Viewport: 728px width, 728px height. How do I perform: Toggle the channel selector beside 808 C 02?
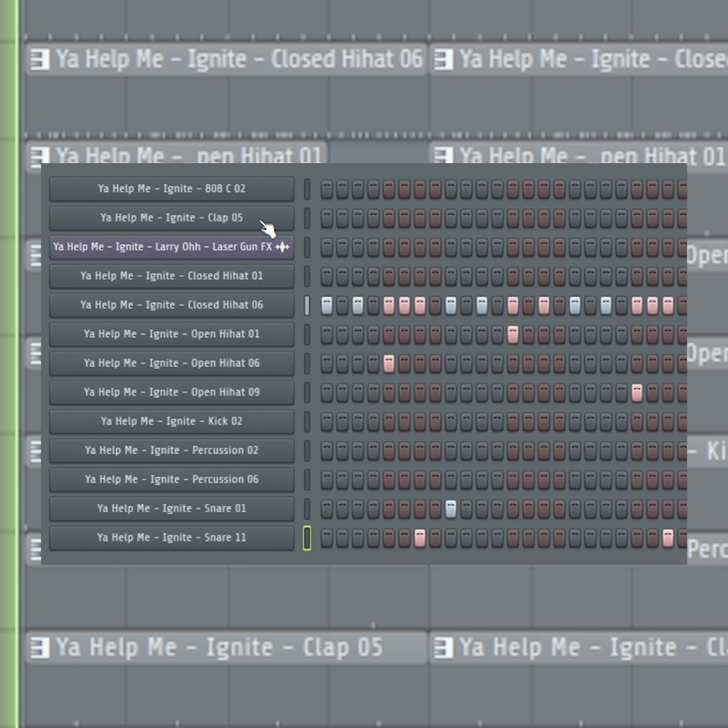click(x=307, y=189)
